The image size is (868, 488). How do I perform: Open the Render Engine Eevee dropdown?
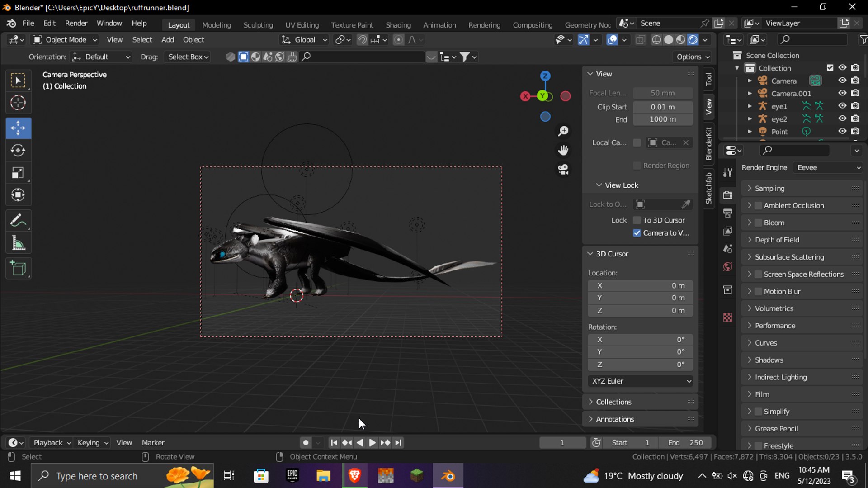coord(828,167)
